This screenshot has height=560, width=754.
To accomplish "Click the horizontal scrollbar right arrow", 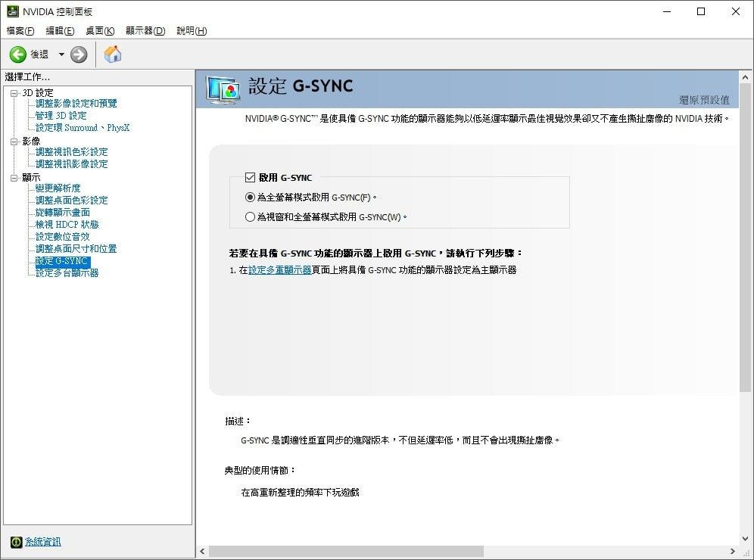I will click(732, 551).
